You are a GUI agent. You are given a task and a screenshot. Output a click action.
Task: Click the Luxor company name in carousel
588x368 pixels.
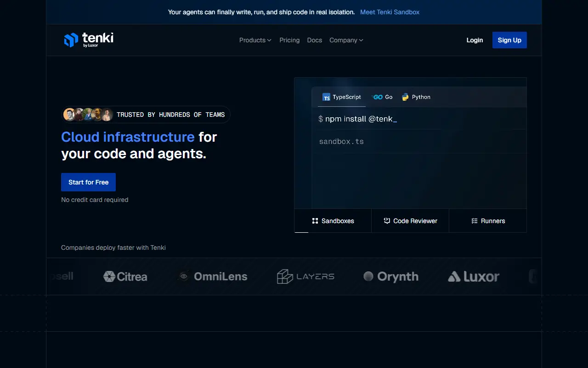click(481, 276)
